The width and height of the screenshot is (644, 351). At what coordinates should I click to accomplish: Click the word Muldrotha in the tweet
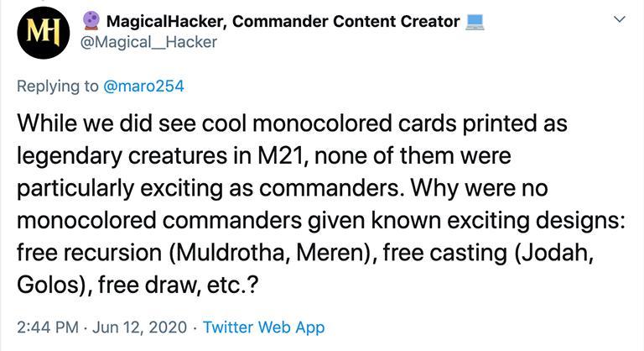(x=231, y=253)
